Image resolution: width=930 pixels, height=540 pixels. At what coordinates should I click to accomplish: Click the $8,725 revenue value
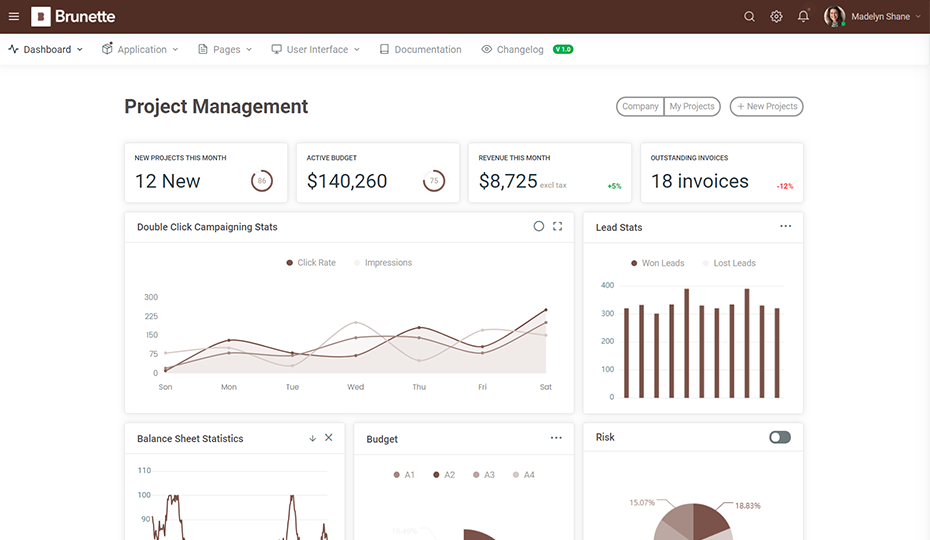click(508, 181)
